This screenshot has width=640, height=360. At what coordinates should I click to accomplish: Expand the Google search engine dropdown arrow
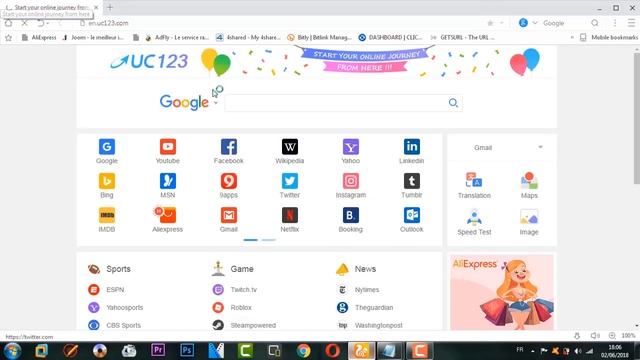pos(216,103)
